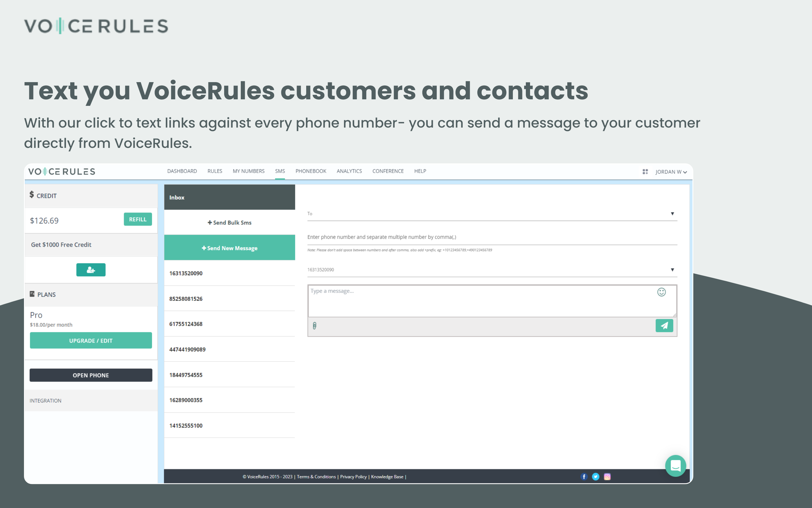Open the JORDAN W user menu
The width and height of the screenshot is (812, 508).
click(x=671, y=172)
